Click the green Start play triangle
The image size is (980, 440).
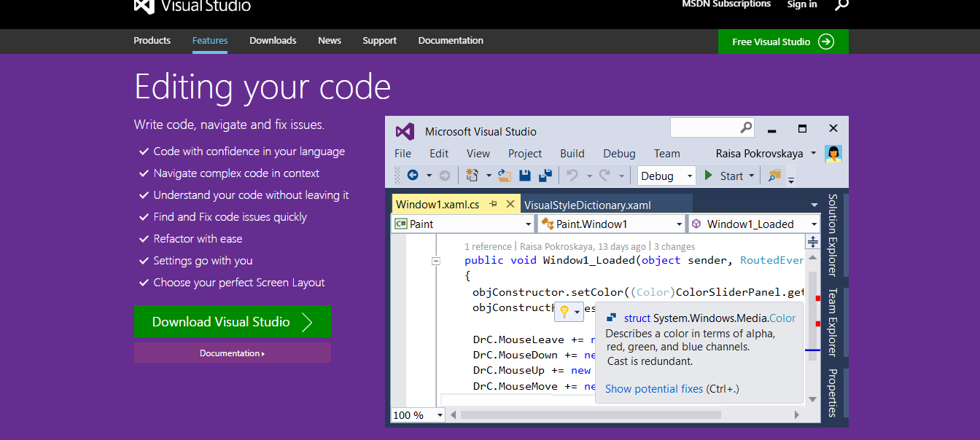point(708,176)
